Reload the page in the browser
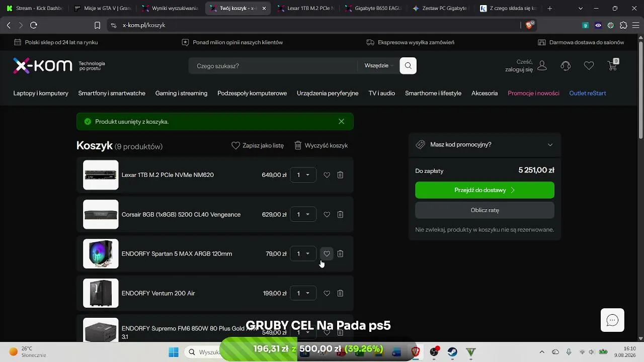The image size is (644, 362). click(x=34, y=25)
